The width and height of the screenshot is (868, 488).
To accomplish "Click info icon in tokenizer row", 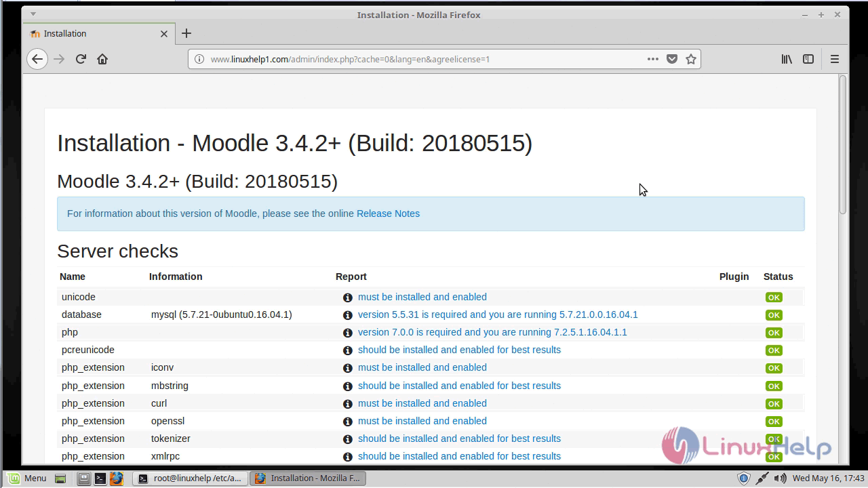I will [x=347, y=439].
